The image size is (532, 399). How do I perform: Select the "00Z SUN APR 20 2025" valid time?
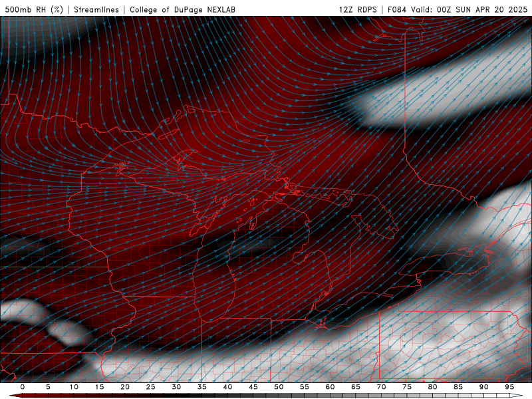[x=482, y=9]
